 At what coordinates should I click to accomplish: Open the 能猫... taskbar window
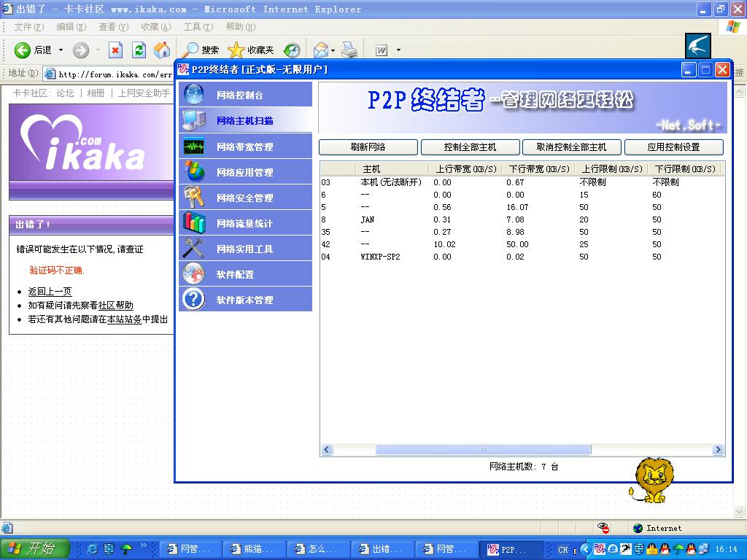253,549
